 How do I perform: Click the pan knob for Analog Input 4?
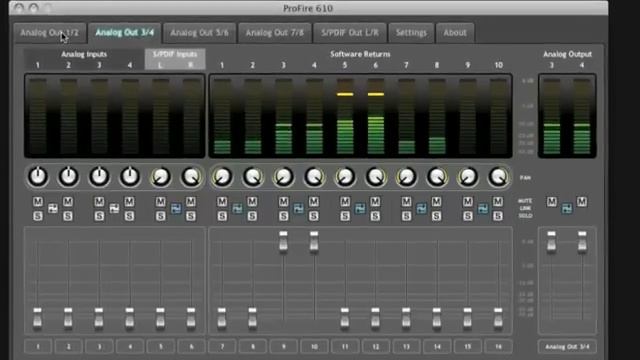click(x=130, y=177)
